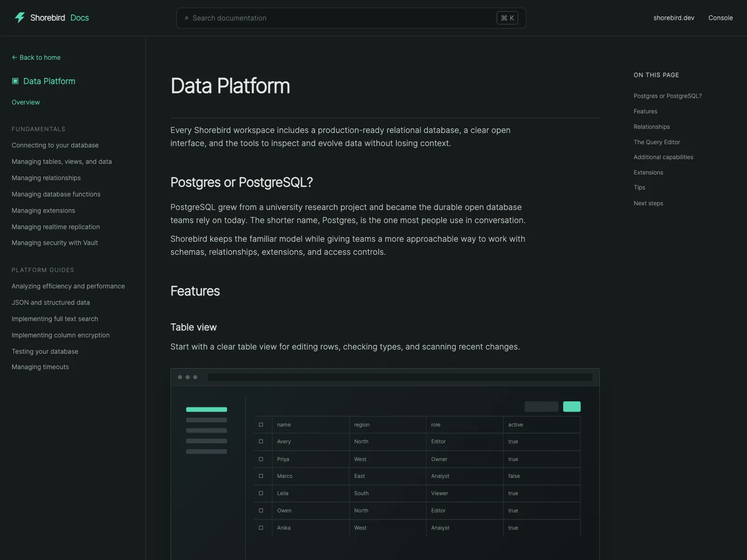
Task: Focus the Search documentation field
Action: point(351,18)
